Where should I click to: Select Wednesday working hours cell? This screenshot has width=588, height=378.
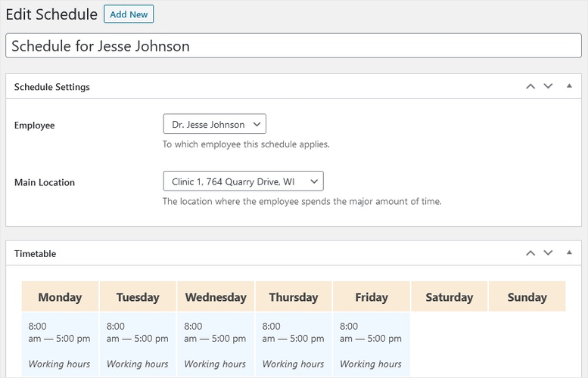[x=216, y=345]
